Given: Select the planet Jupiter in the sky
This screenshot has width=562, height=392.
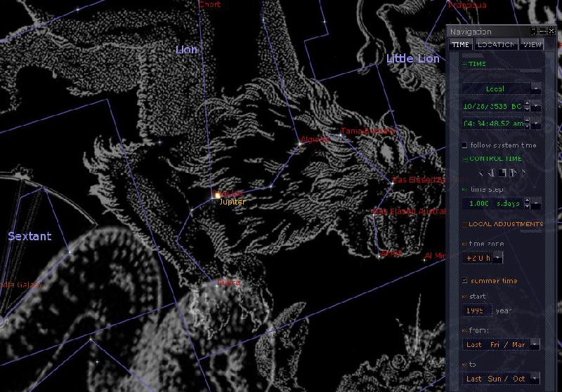Looking at the screenshot, I should (x=217, y=195).
